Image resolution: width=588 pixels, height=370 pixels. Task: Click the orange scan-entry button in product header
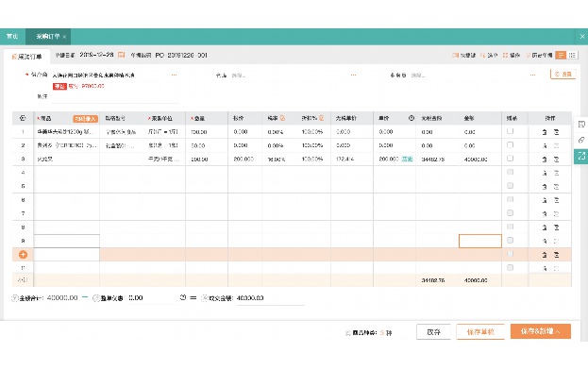coord(86,119)
